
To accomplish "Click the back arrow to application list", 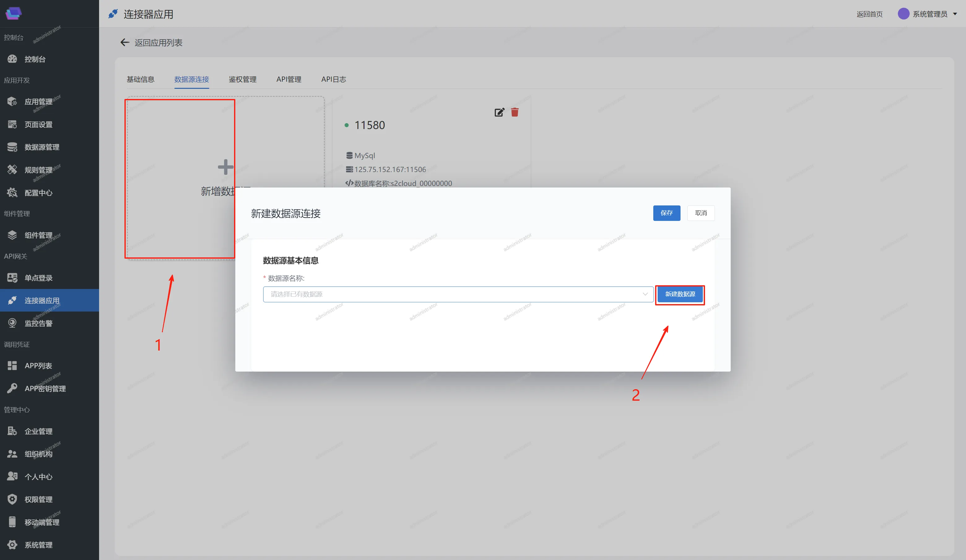I will 124,42.
